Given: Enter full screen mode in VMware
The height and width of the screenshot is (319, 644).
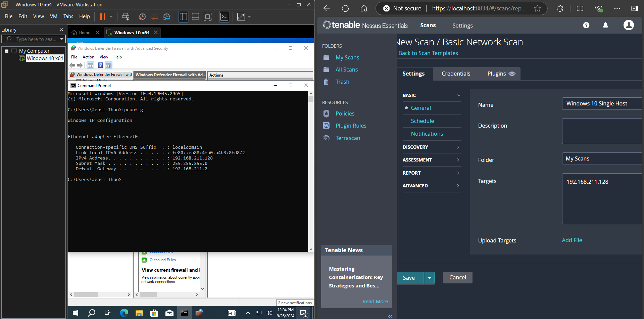Looking at the screenshot, I should coord(241,16).
